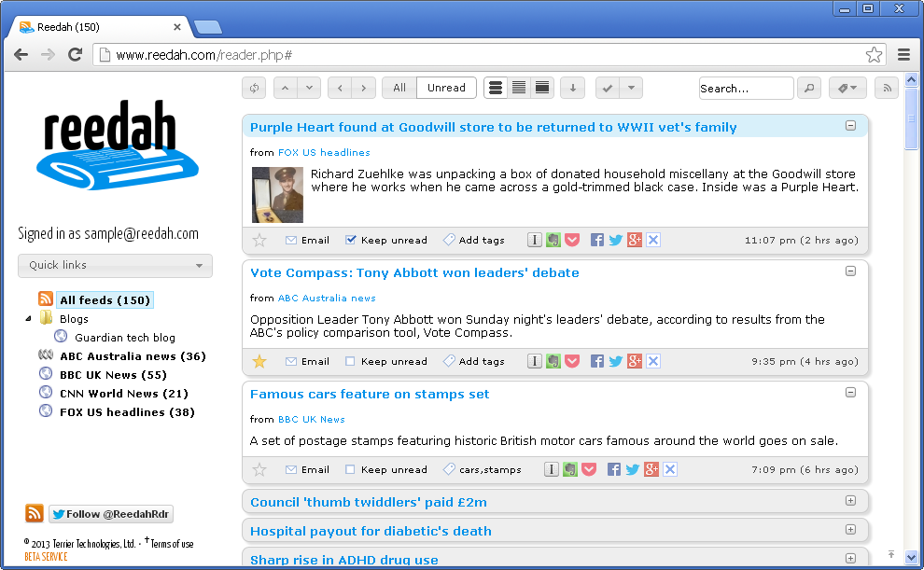924x570 pixels.
Task: Open the Quick links dropdown
Action: pyautogui.click(x=115, y=266)
